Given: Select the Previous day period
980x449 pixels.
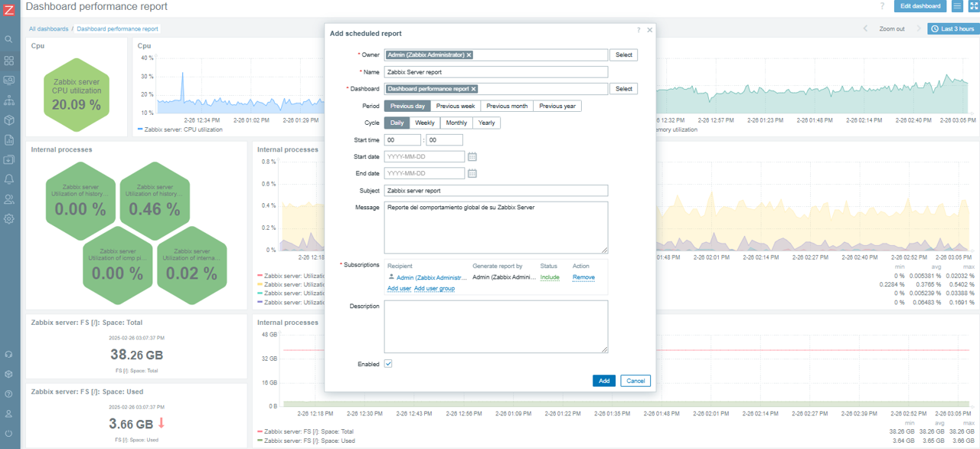Looking at the screenshot, I should coord(407,106).
